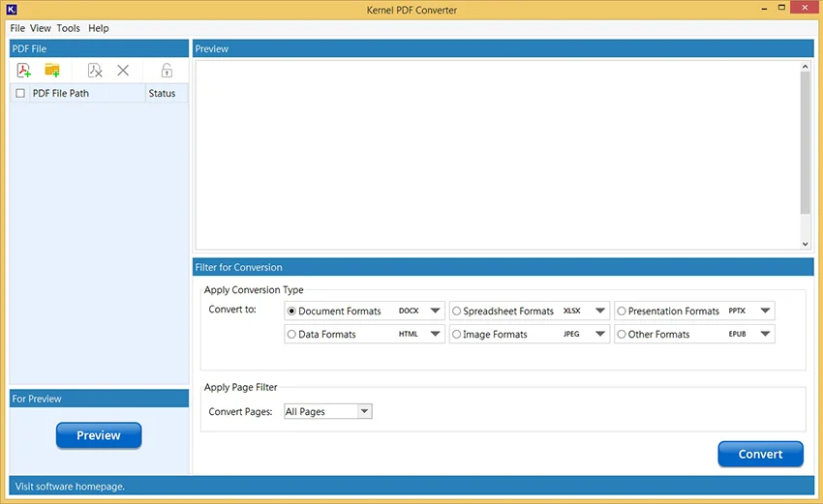The image size is (823, 504).
Task: Select Spreadsheet Formats radio button
Action: click(457, 311)
